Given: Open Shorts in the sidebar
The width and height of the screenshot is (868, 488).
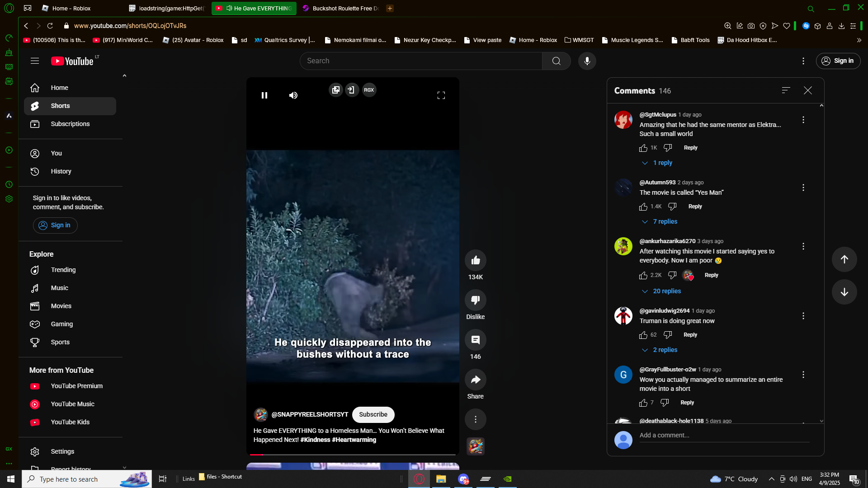Looking at the screenshot, I should pos(70,106).
